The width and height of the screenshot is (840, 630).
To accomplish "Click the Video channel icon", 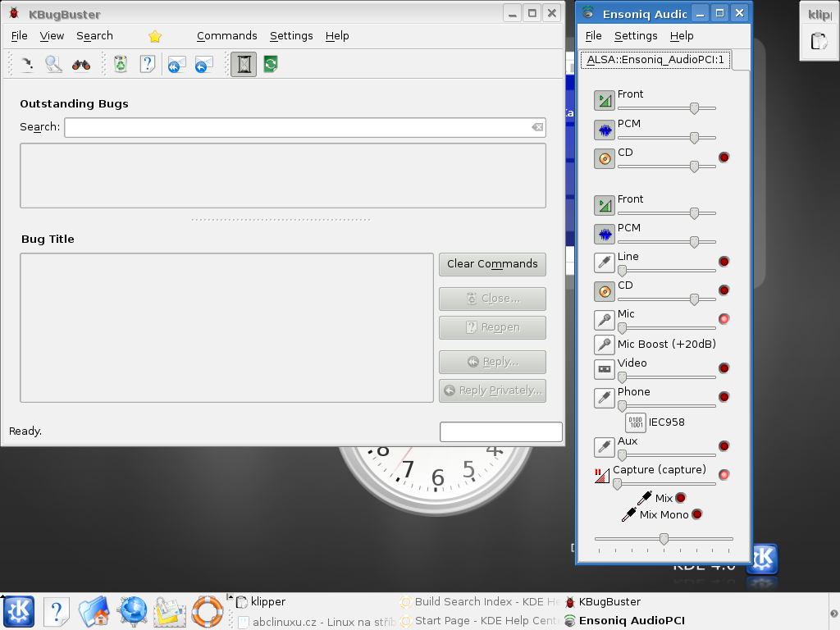I will 605,369.
